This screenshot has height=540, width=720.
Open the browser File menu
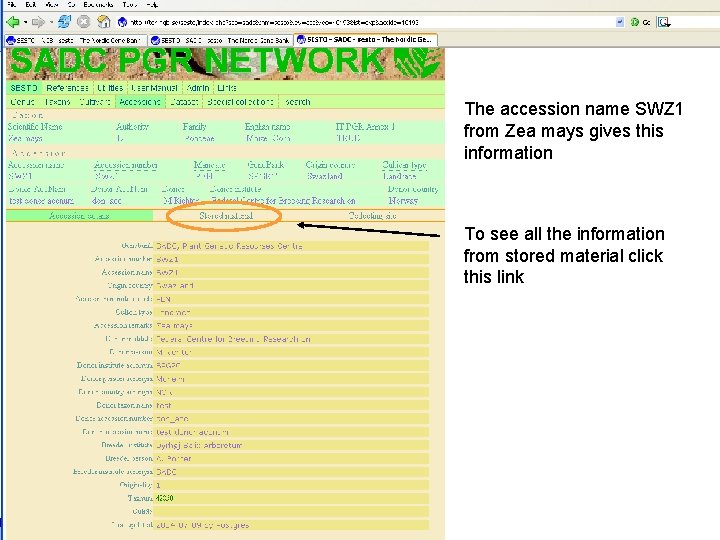(11, 5)
